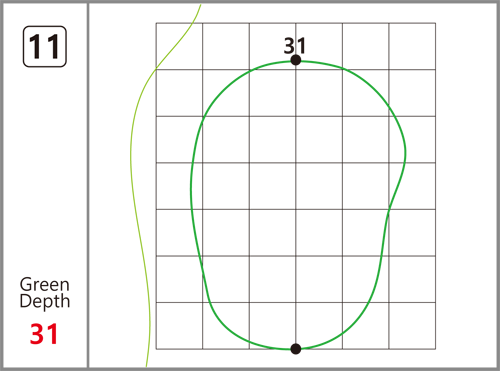Image resolution: width=500 pixels, height=371 pixels.
Task: Click the green's bottom-right curved edge
Action: click(x=358, y=321)
